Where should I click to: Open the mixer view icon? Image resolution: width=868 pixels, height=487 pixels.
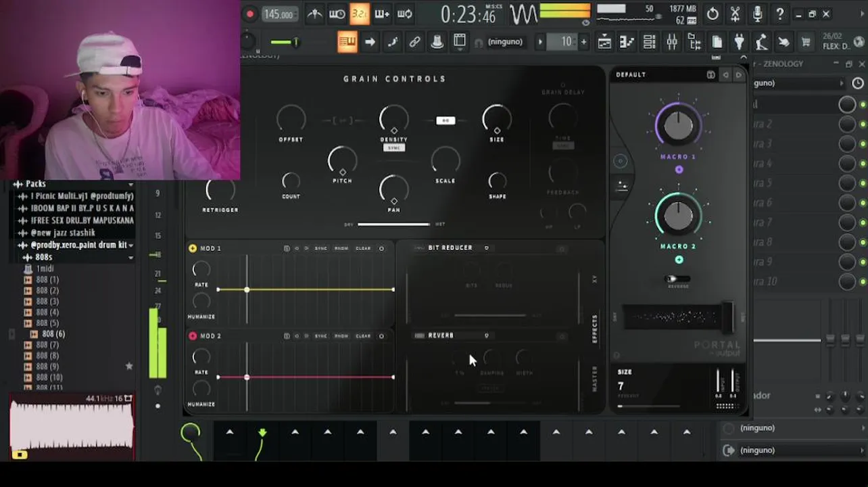[672, 42]
